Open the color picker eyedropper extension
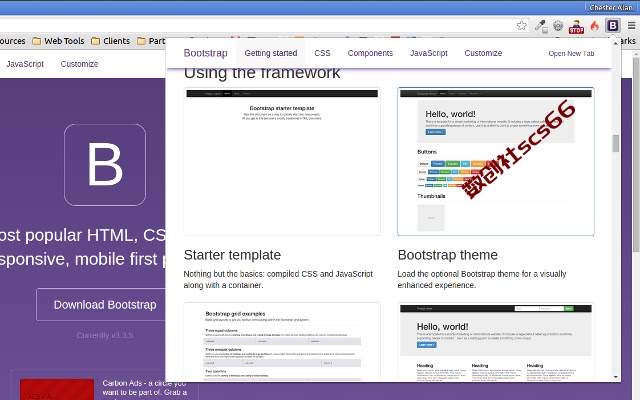640x400 pixels. coord(541,26)
